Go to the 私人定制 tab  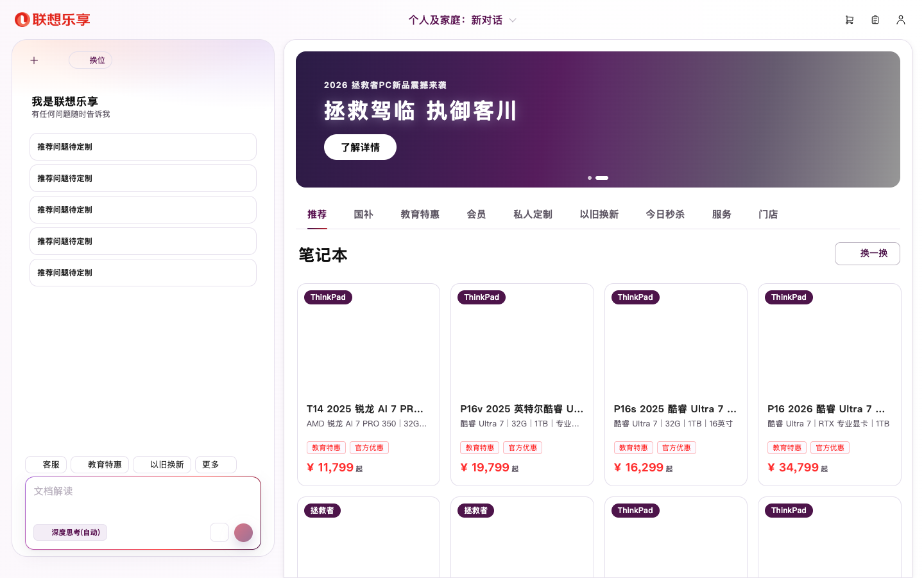pos(533,215)
